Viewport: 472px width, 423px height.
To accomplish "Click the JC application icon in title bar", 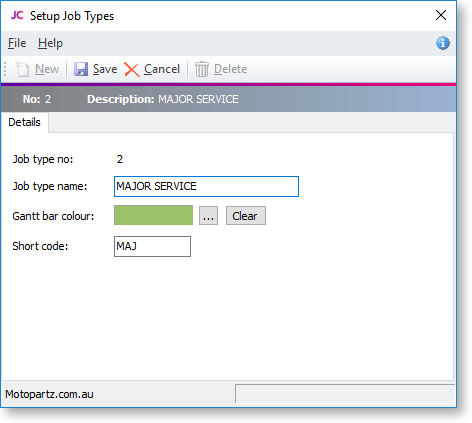I will point(17,15).
